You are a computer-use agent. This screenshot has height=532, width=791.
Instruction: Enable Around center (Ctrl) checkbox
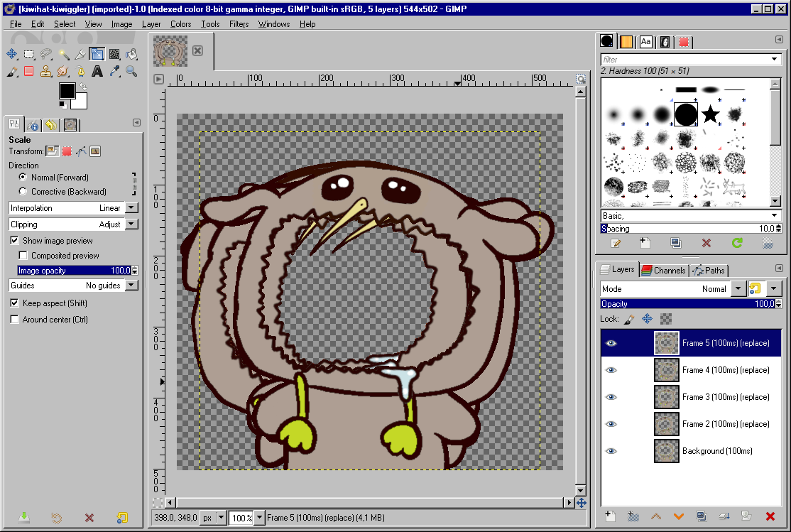coord(15,320)
